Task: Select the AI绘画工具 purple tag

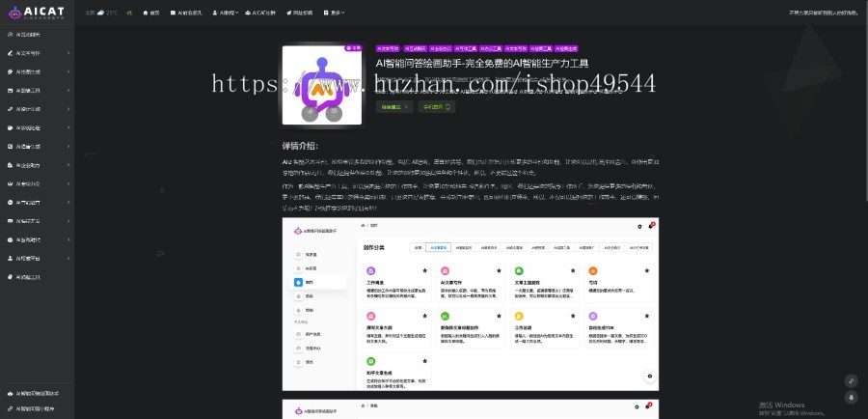Action: pyautogui.click(x=541, y=49)
